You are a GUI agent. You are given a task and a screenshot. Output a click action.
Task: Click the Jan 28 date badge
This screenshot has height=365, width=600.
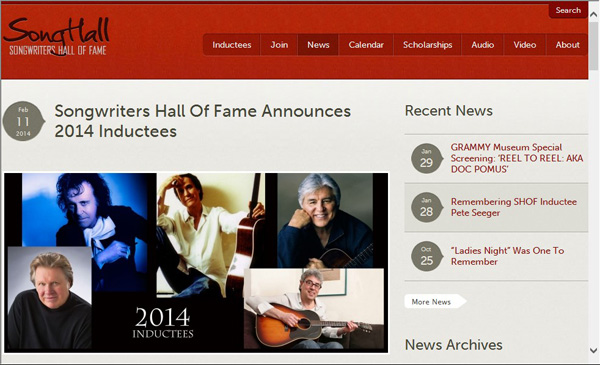(427, 207)
